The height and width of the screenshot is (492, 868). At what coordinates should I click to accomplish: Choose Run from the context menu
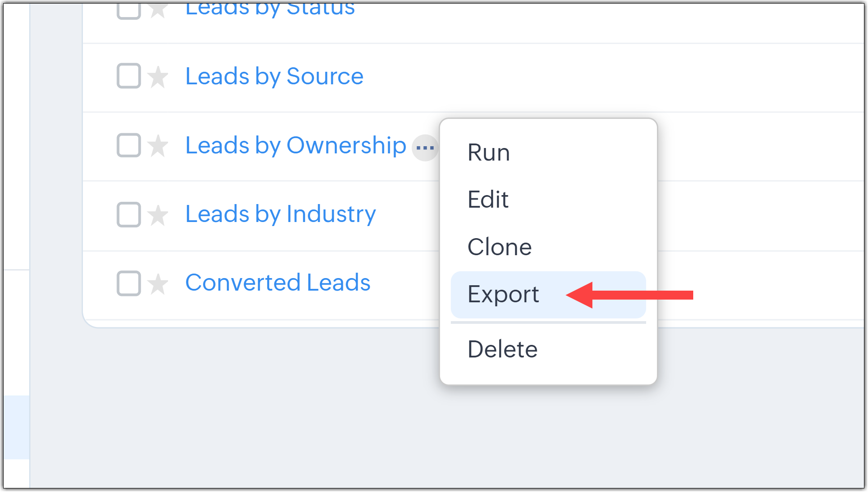point(488,152)
